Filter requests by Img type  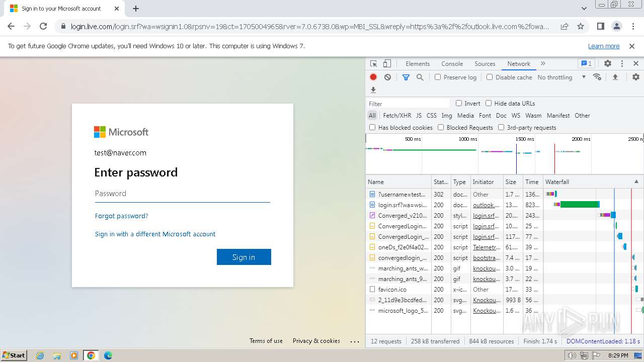447,116
